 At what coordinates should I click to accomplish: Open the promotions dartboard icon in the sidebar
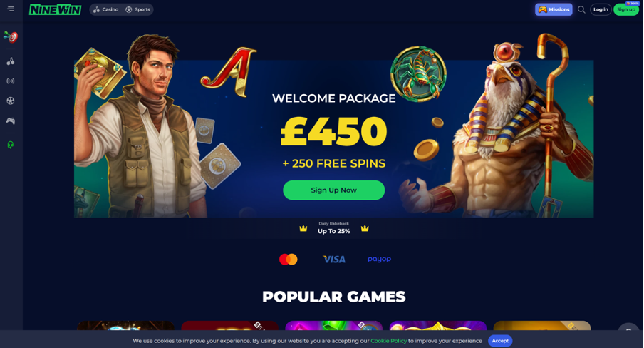coord(11,37)
